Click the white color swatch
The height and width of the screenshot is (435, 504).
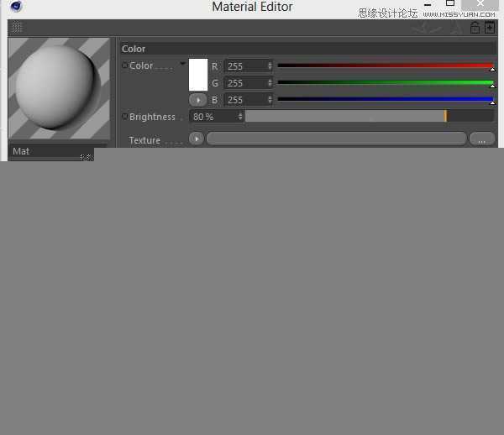[198, 75]
